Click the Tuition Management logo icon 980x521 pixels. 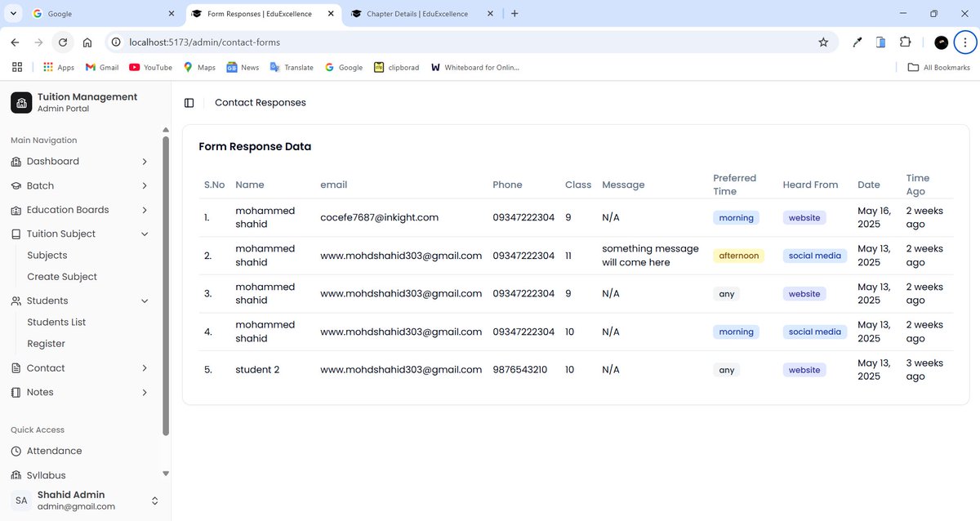(21, 102)
